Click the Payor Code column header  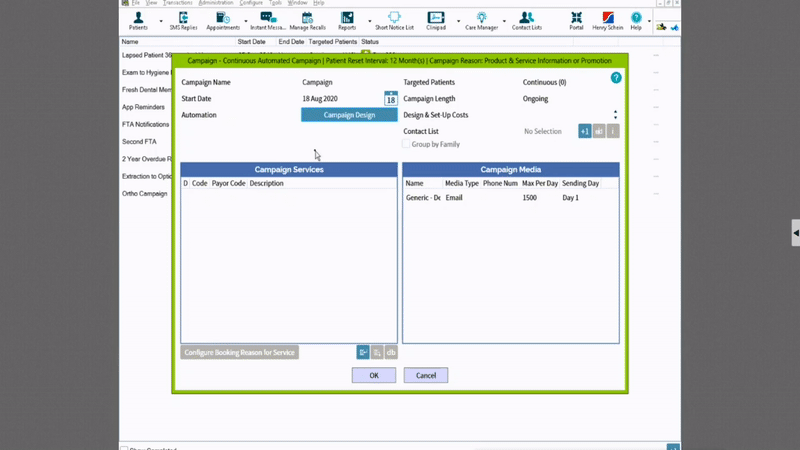point(229,183)
